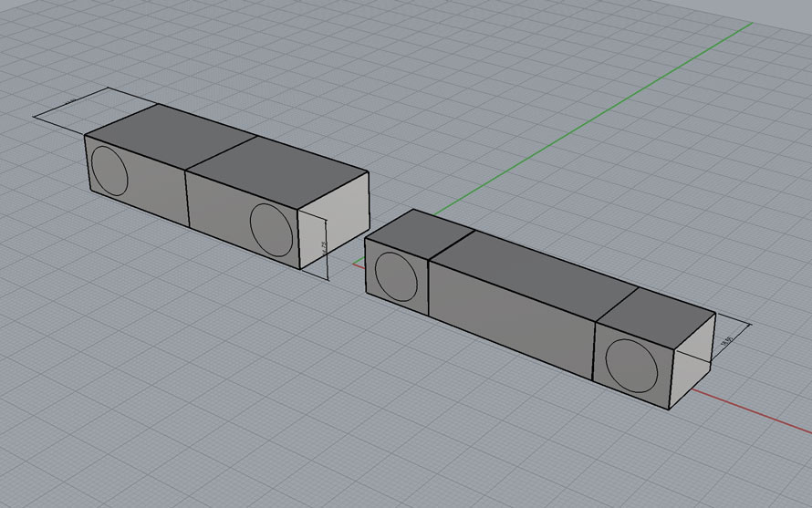This screenshot has width=812, height=508.
Task: Select the circle at the left block's left end
Action: [x=109, y=171]
